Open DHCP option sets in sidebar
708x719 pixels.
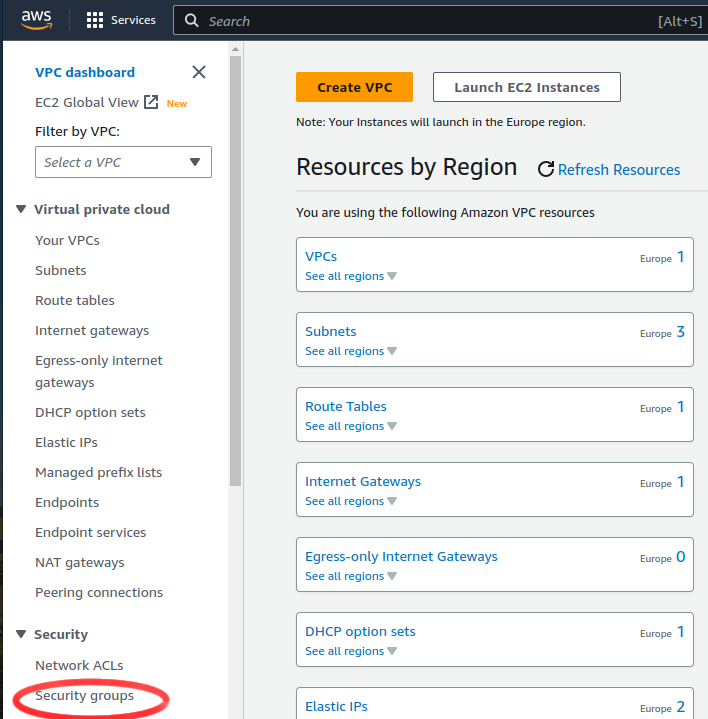90,412
